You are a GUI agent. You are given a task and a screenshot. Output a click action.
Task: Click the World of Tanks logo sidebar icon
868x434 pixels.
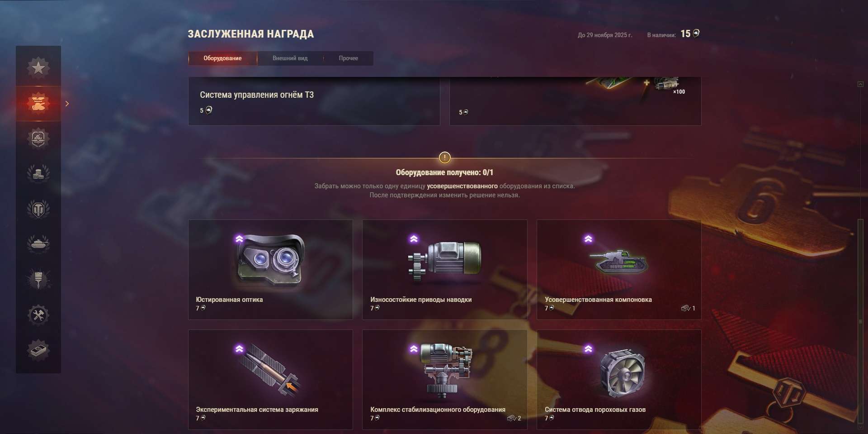coord(38,209)
